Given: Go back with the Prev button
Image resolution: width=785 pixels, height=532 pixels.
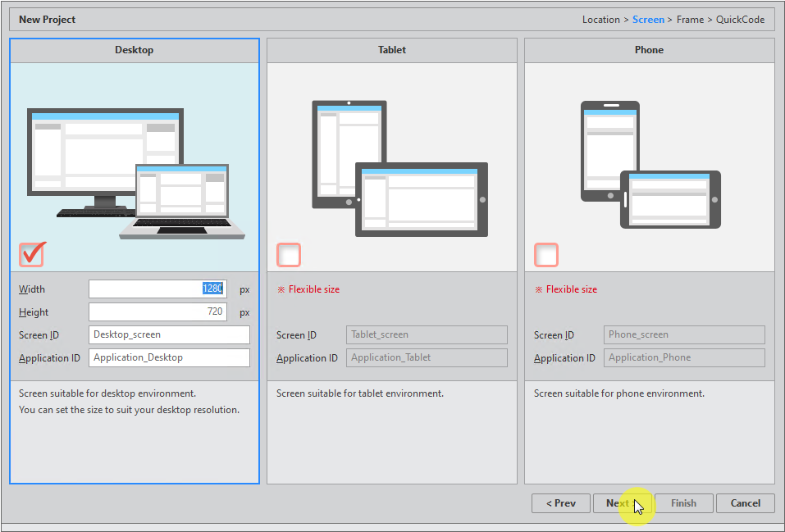Looking at the screenshot, I should [x=561, y=503].
